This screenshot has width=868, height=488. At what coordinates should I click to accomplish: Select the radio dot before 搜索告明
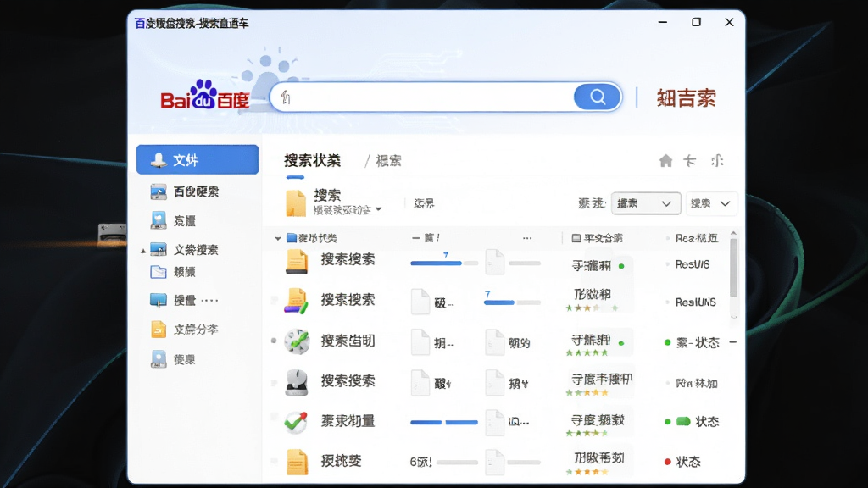click(274, 341)
